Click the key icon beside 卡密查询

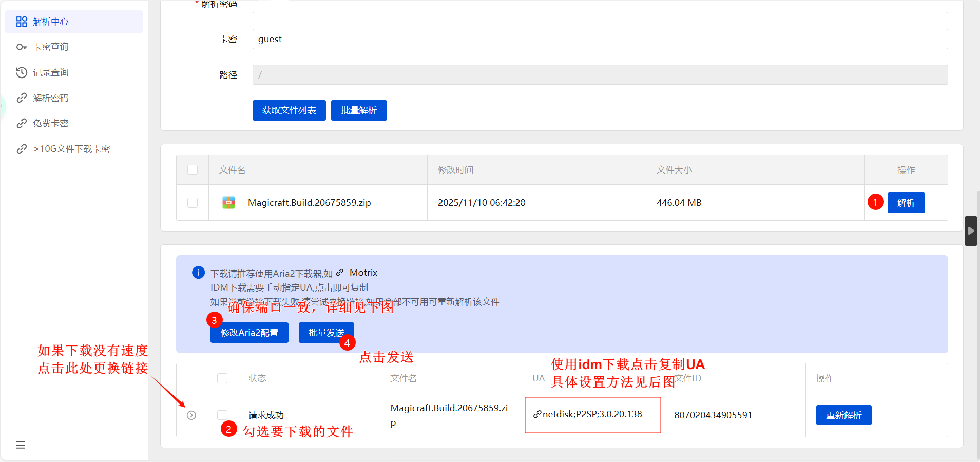(21, 47)
